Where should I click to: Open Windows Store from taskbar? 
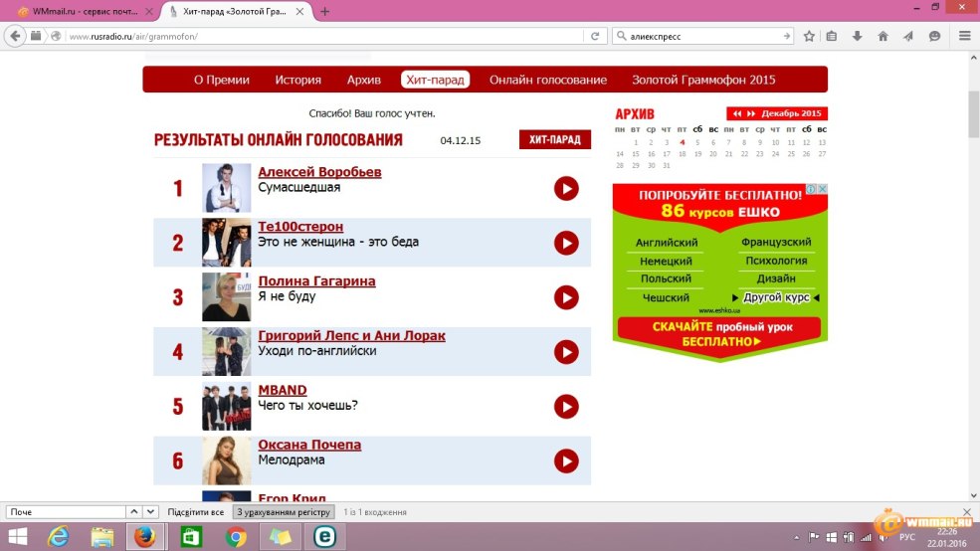[x=191, y=537]
